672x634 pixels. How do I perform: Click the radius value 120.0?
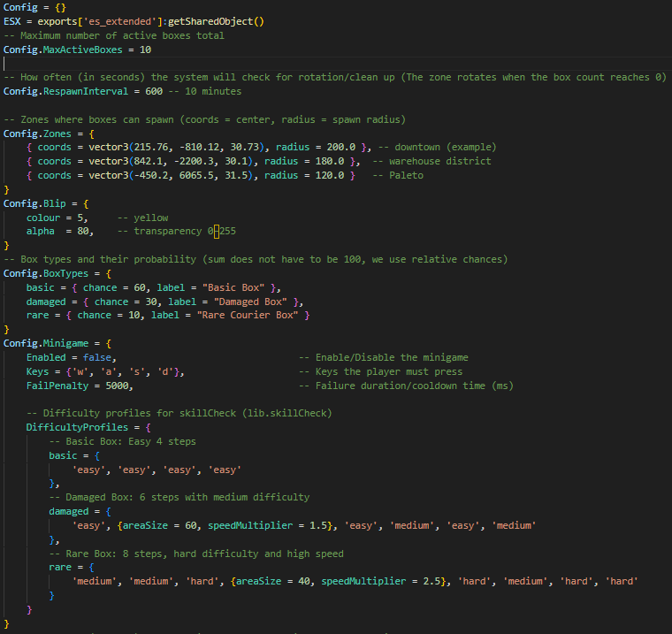click(330, 175)
